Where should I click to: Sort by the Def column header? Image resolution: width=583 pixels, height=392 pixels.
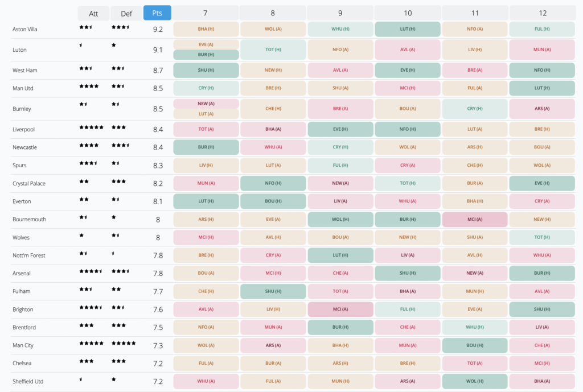pos(126,14)
